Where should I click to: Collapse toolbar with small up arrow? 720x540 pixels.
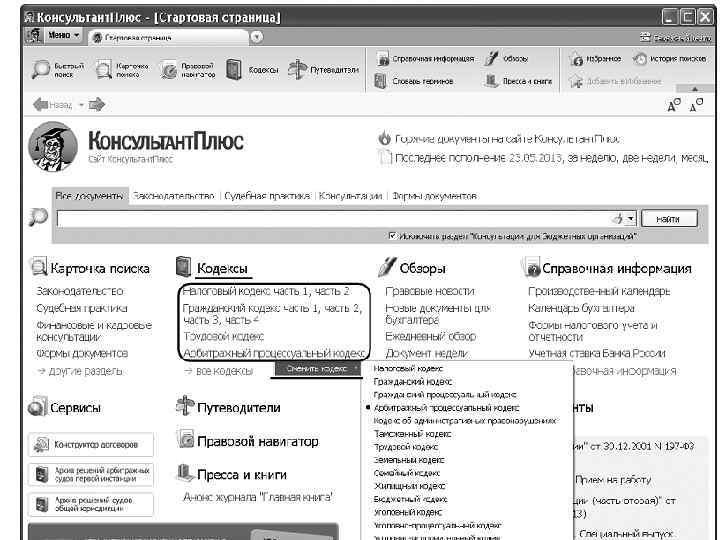[x=695, y=89]
